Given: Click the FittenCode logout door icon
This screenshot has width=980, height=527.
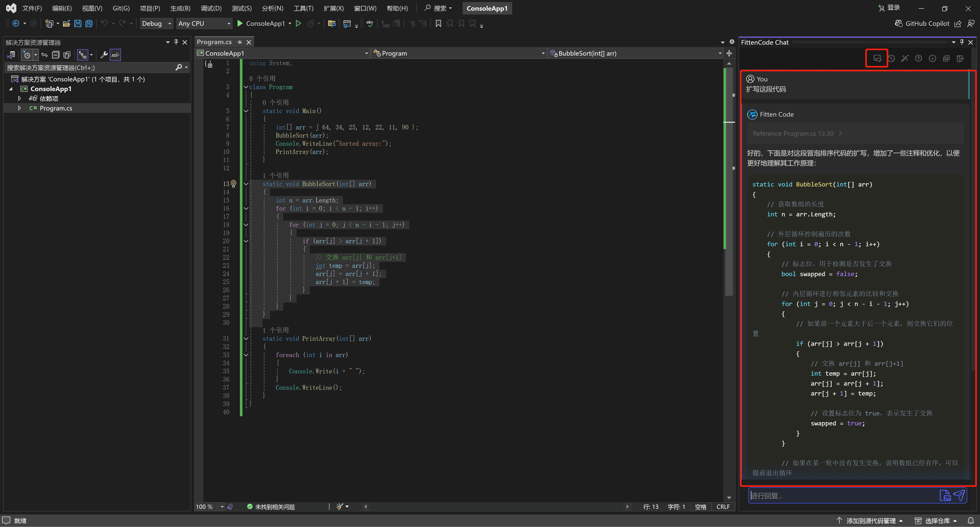Looking at the screenshot, I should [x=960, y=58].
